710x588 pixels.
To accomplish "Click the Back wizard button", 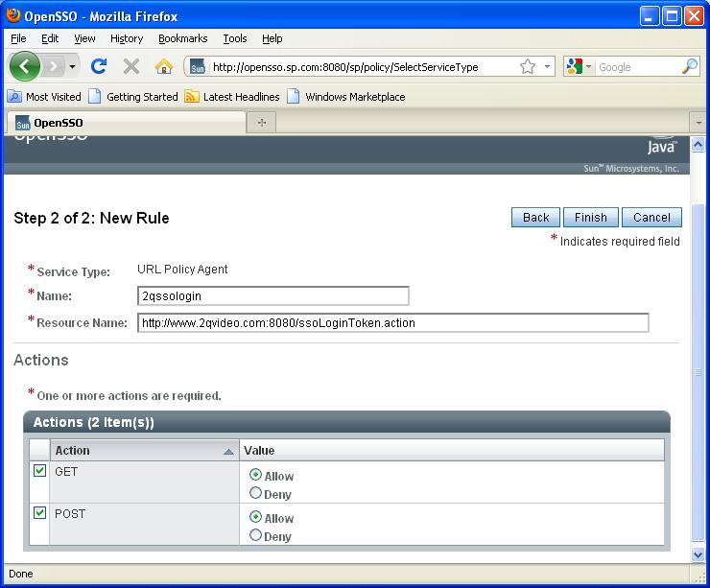I will [535, 218].
